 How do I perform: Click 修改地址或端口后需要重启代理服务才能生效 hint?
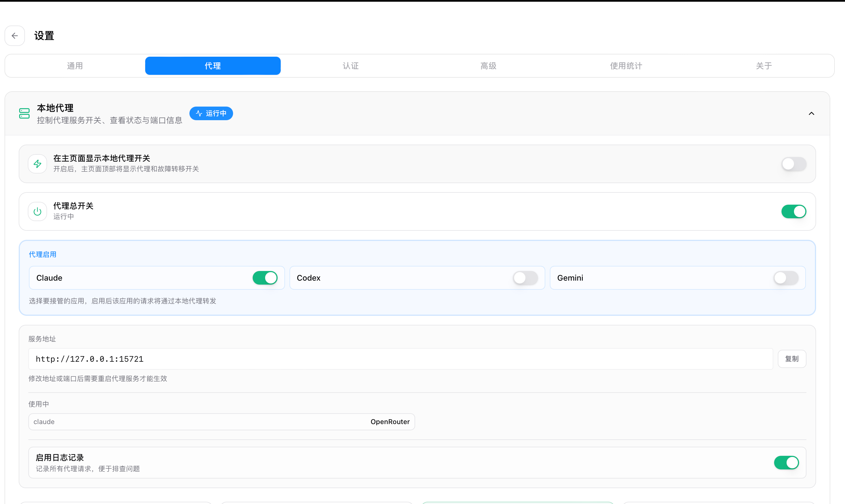(98, 379)
